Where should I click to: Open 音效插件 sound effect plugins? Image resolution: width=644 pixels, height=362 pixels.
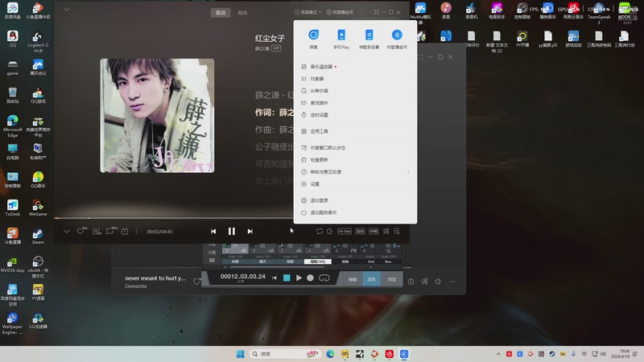pyautogui.click(x=355, y=103)
